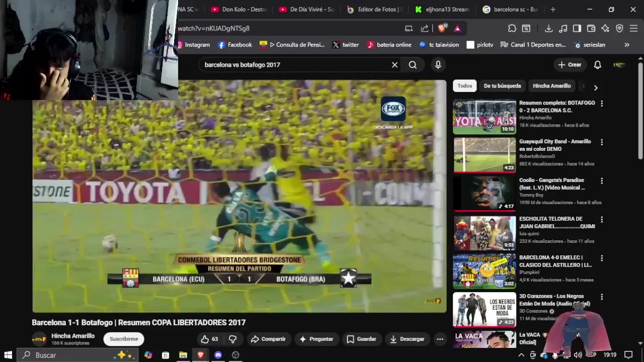Show next filter chips with arrow
This screenshot has height=362, width=644.
596,87
